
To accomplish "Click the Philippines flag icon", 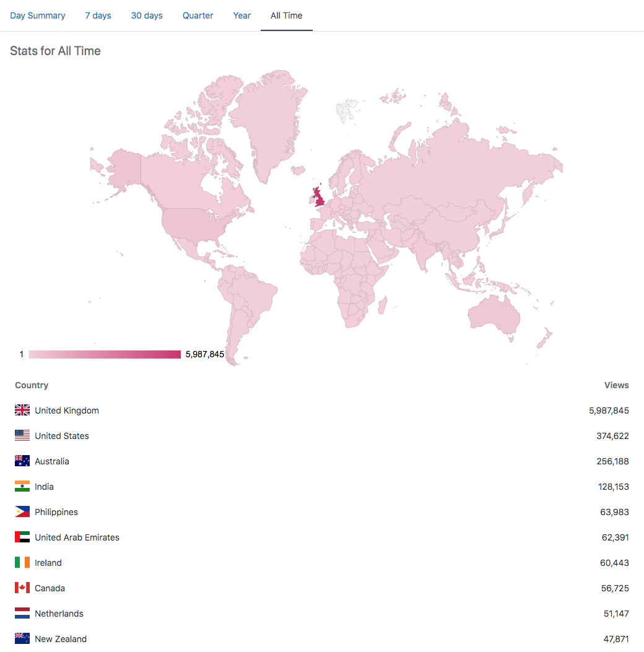I will click(x=22, y=511).
